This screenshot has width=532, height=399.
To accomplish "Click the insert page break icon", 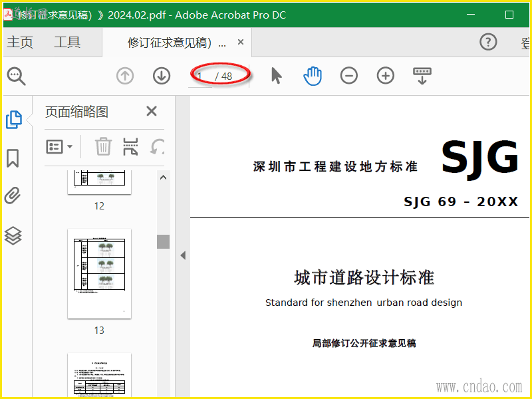I will (x=130, y=146).
